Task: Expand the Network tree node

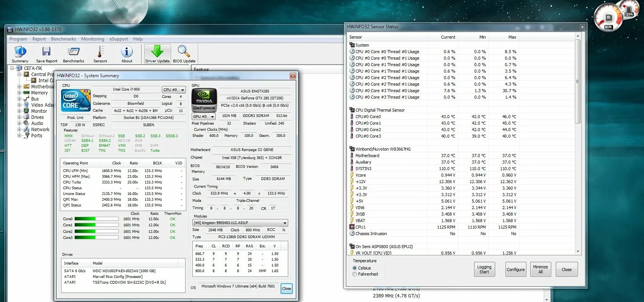Action: tap(19, 130)
